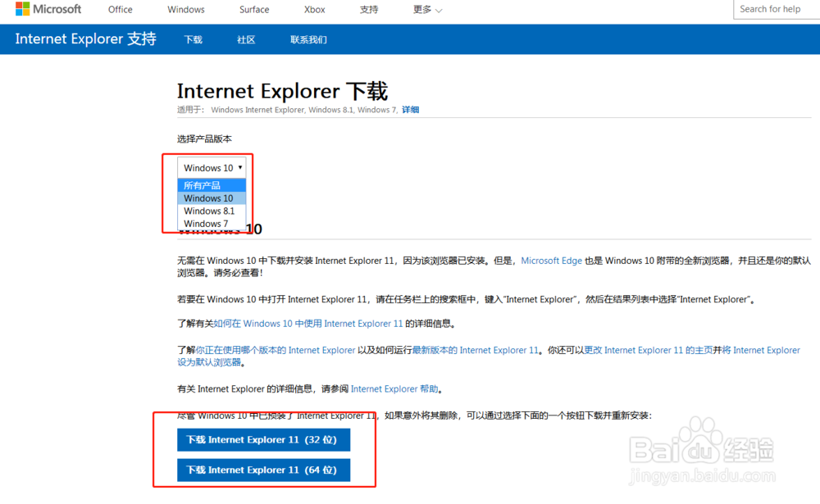The width and height of the screenshot is (820, 504).
Task: Open the 社区 tab in blue bar
Action: [246, 39]
